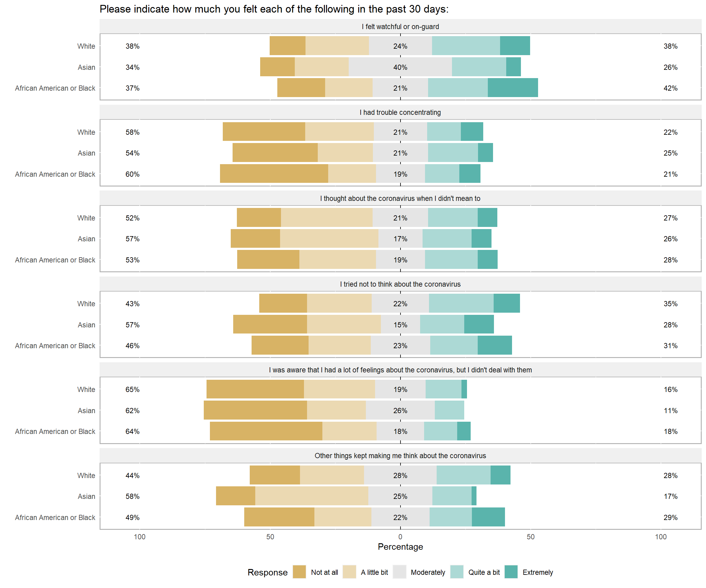Screen dimensions: 706x588
Task: Click the 'A little bit' segment of the Asian 'thought about the coronavirus' bar
Action: [329, 239]
